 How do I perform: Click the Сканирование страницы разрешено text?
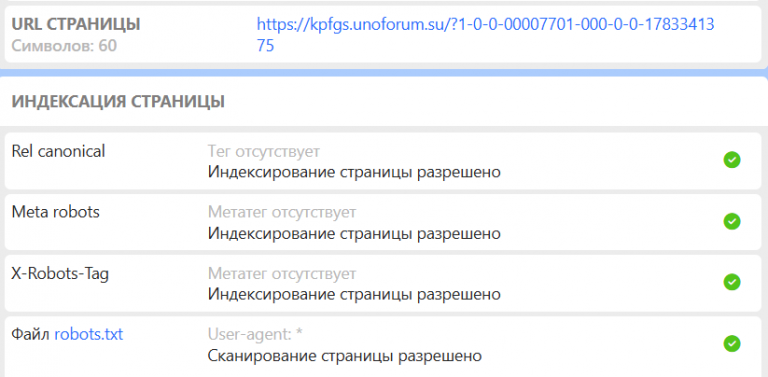344,355
